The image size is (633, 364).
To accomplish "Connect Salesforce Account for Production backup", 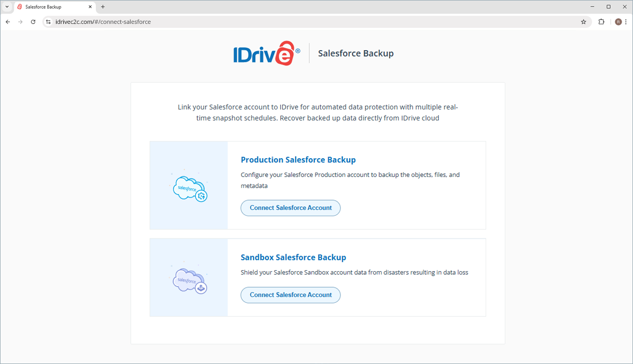I will tap(291, 208).
